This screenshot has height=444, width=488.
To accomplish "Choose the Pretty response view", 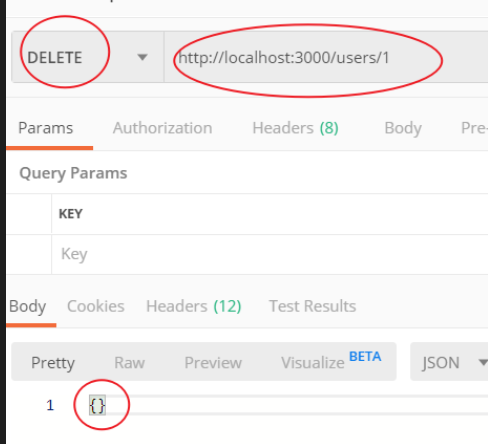I will coord(53,363).
